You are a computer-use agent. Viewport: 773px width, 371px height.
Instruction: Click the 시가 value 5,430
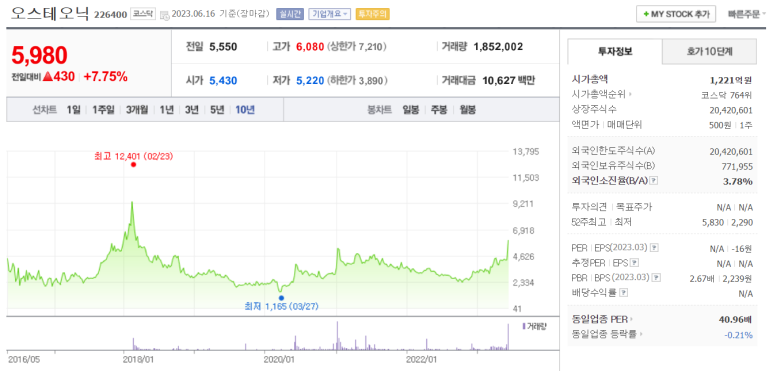pos(223,80)
